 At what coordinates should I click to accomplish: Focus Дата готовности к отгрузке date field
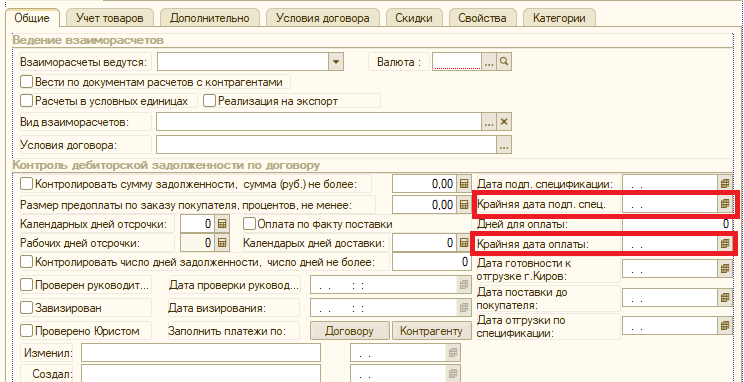pos(670,269)
